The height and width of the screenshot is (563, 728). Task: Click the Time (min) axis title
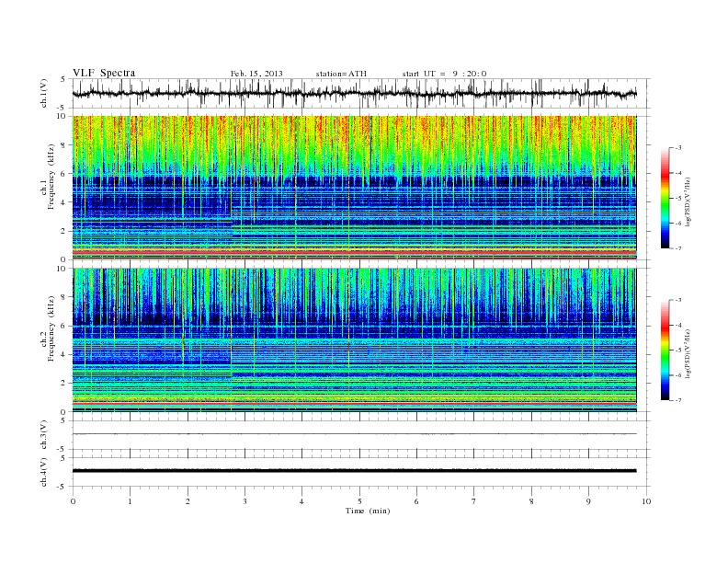pos(368,511)
